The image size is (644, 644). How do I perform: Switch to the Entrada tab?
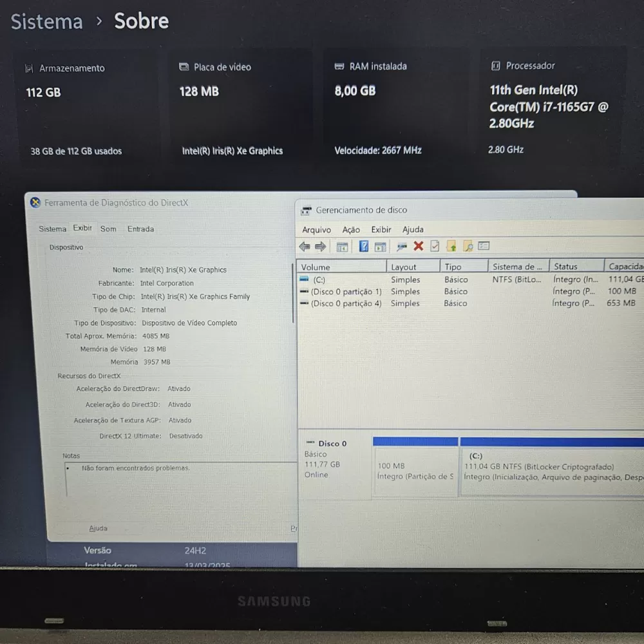(140, 229)
